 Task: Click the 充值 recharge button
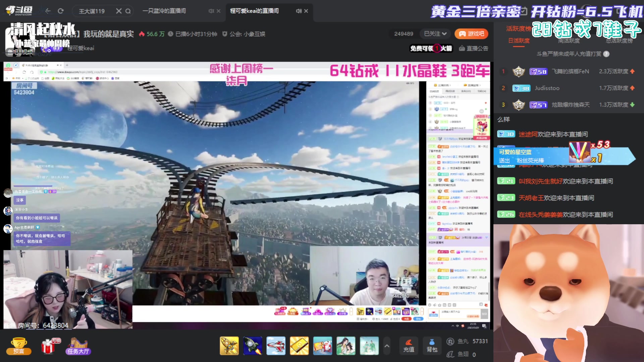click(x=409, y=345)
